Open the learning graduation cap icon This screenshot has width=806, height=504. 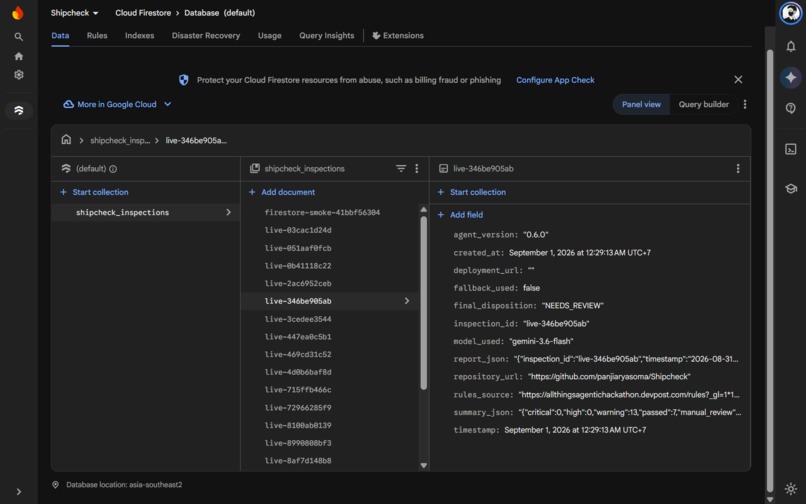point(791,189)
